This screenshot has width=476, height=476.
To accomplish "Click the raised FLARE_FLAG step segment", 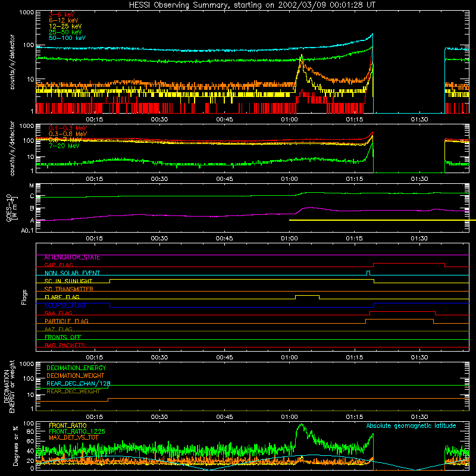I will coord(307,295).
